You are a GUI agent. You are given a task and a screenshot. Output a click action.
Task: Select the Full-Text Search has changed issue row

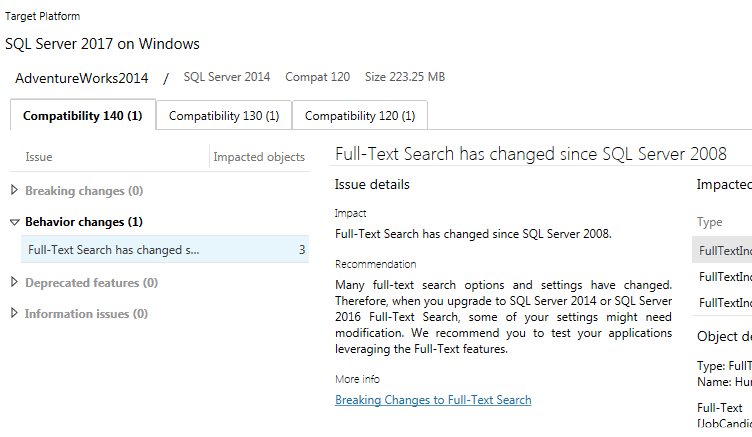(x=164, y=249)
